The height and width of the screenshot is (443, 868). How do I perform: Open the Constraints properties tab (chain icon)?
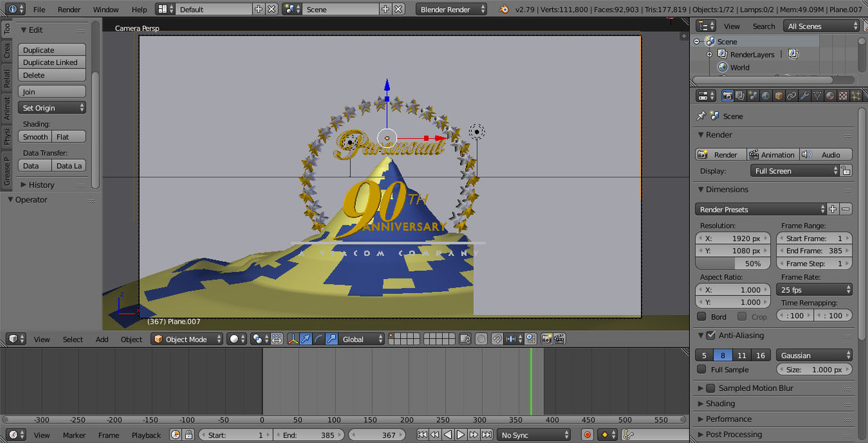(792, 96)
